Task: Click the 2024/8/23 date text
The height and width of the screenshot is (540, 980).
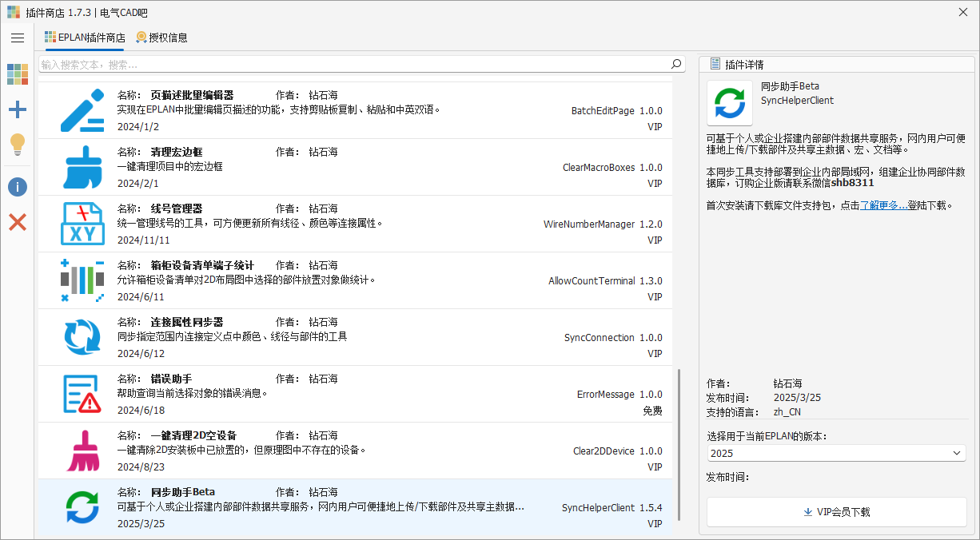Action: pos(141,467)
